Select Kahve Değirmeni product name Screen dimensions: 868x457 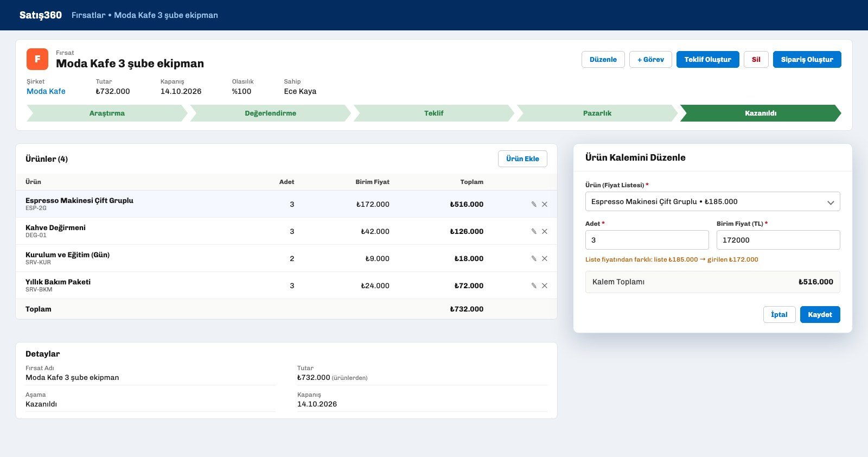pos(55,227)
